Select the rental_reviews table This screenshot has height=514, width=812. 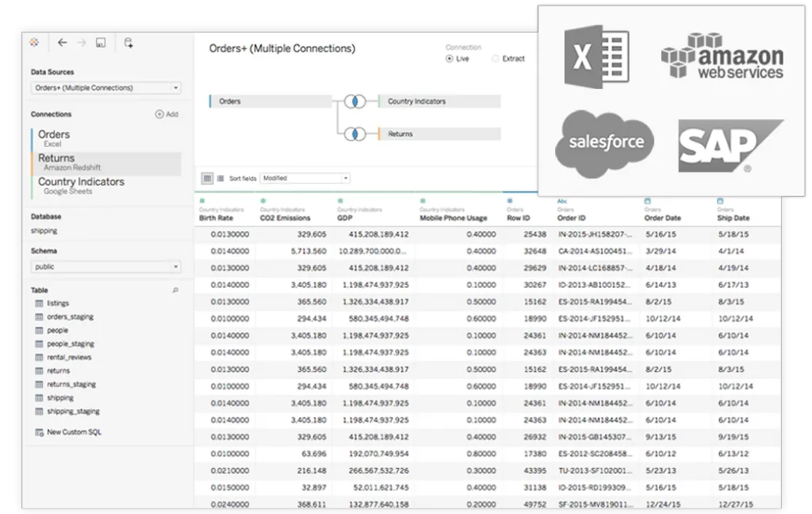pyautogui.click(x=68, y=357)
